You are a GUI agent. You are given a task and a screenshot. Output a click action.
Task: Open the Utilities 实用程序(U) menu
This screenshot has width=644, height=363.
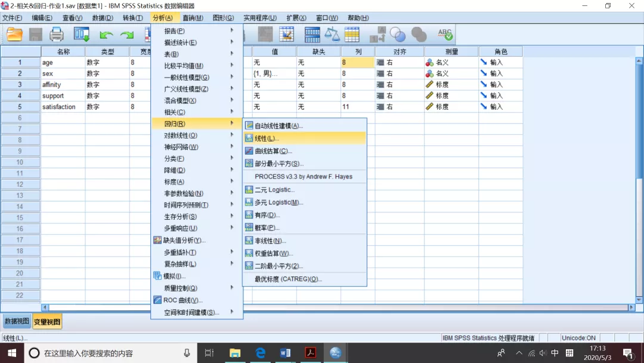(x=260, y=18)
